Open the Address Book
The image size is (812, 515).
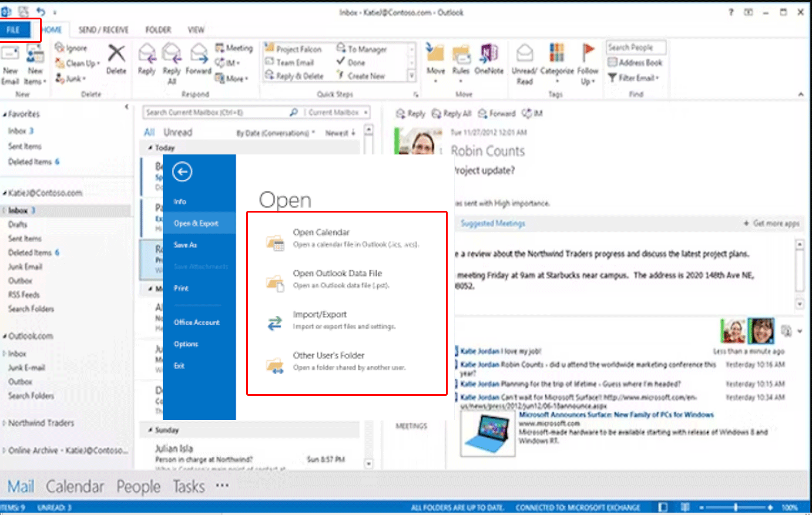[x=635, y=62]
